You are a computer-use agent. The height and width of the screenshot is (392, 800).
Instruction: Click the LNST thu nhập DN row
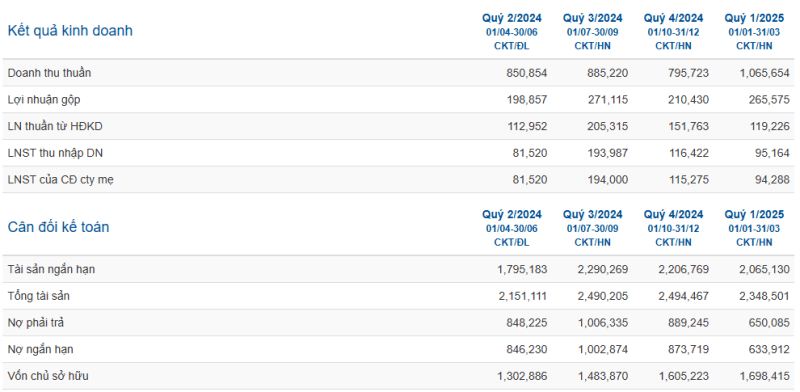[398, 153]
